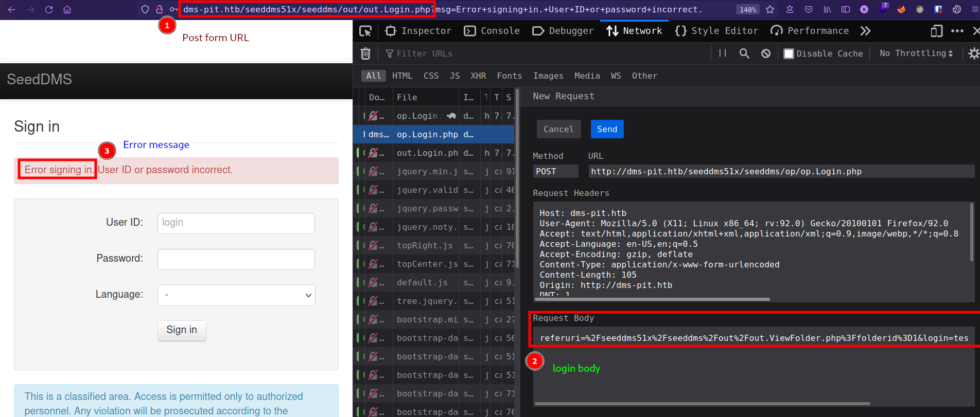Focus the User ID input field

click(236, 223)
